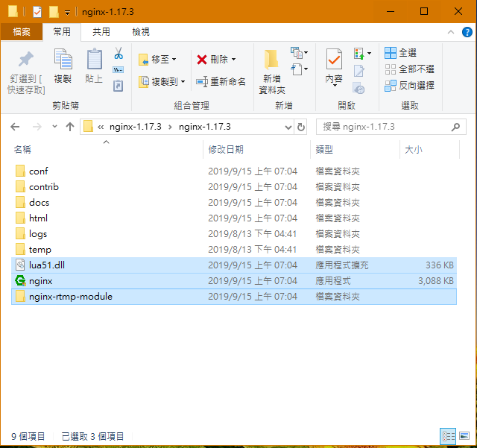Screen dimensions: 477x448
Task: Click the Edit icon in Open group
Action: 359,71
